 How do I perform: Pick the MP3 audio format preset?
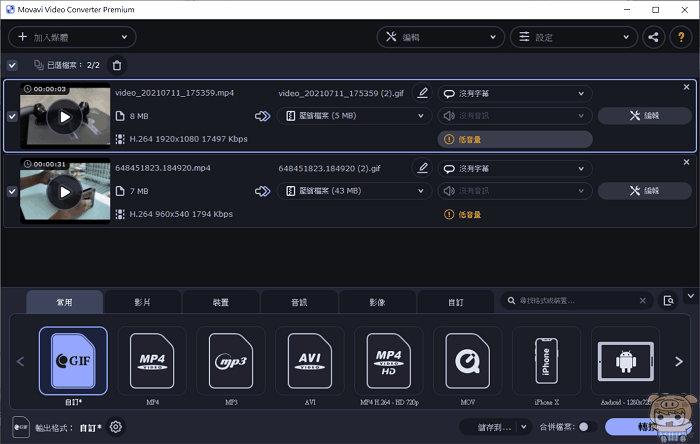[231, 361]
